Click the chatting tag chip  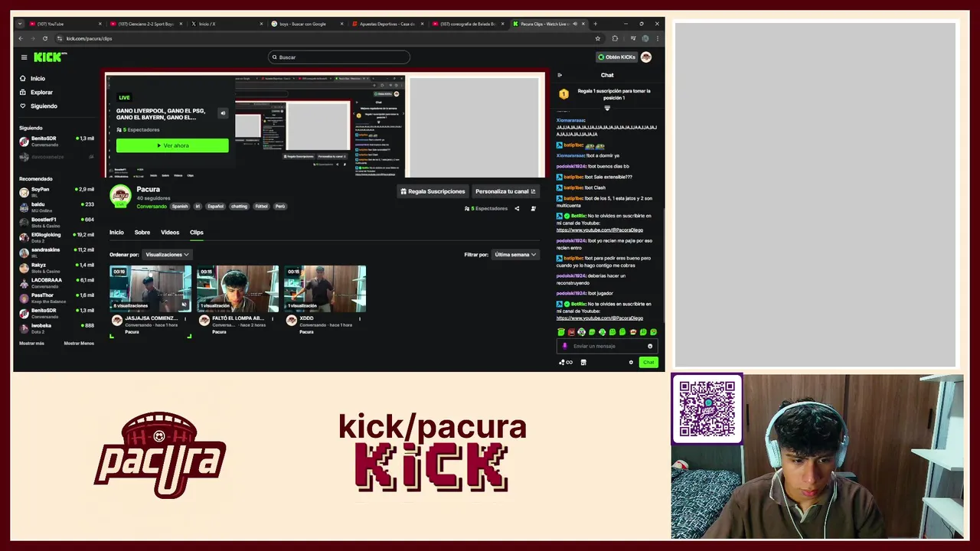coord(239,206)
